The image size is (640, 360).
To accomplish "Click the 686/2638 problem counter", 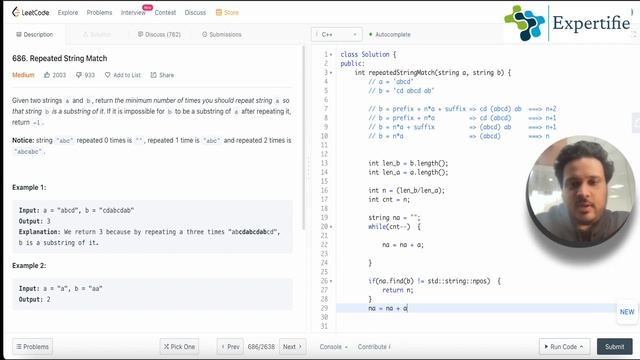I will click(261, 347).
